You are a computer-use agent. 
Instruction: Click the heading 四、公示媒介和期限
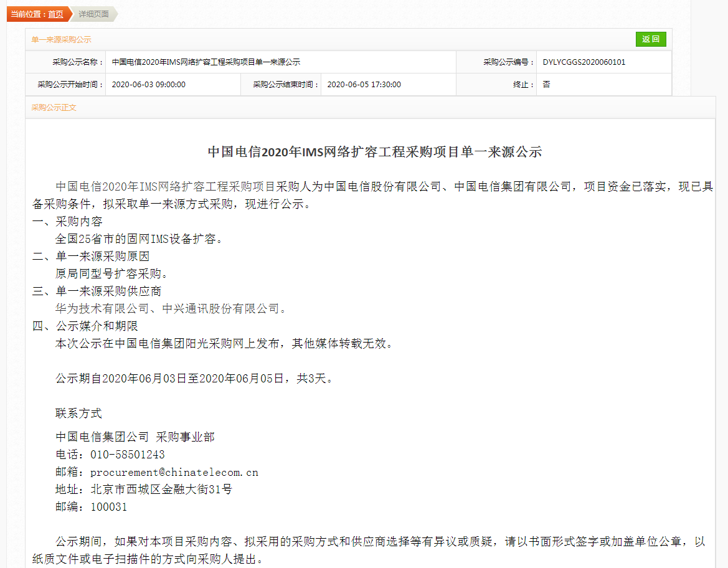[85, 326]
